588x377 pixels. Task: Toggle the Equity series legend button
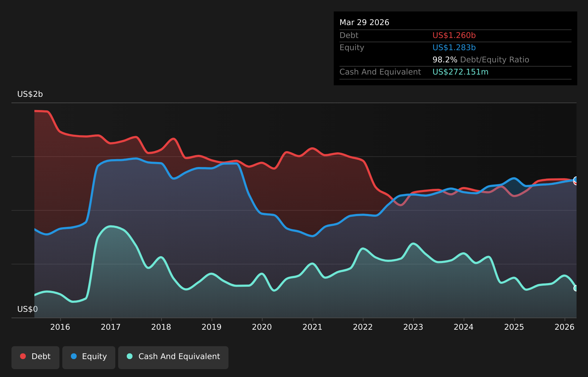point(89,357)
